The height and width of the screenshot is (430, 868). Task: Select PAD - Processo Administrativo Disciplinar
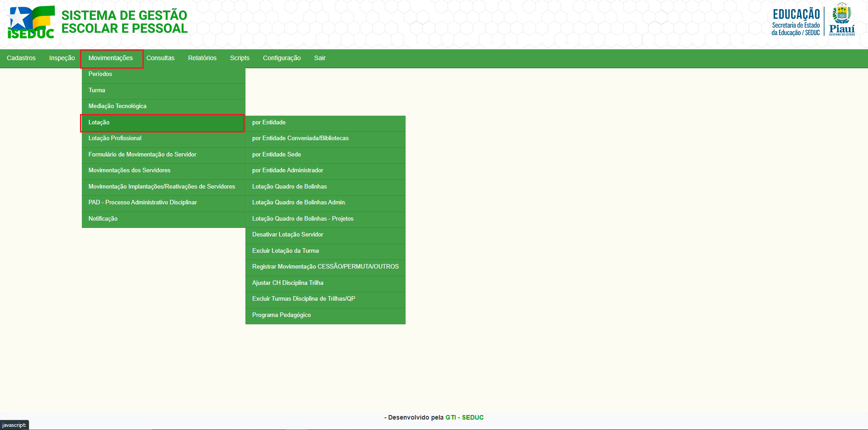coord(142,203)
